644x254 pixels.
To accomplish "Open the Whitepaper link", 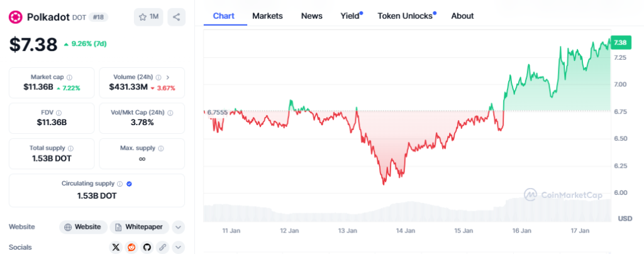I will coord(139,227).
